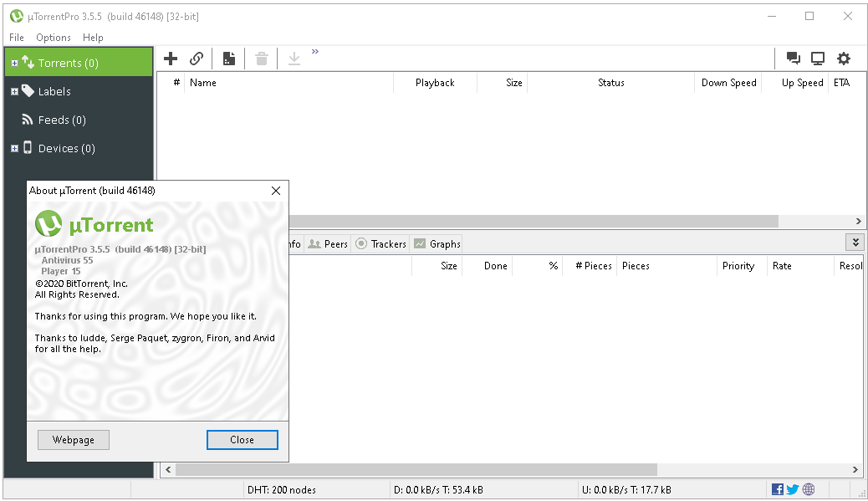Expand the Torrents tree node
868x501 pixels.
click(14, 63)
